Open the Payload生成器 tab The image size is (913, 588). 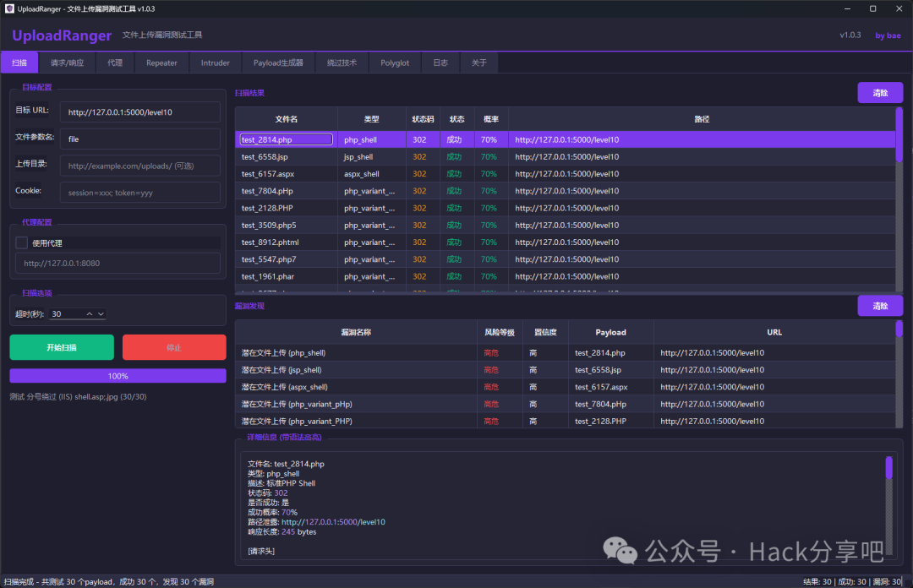click(x=278, y=63)
